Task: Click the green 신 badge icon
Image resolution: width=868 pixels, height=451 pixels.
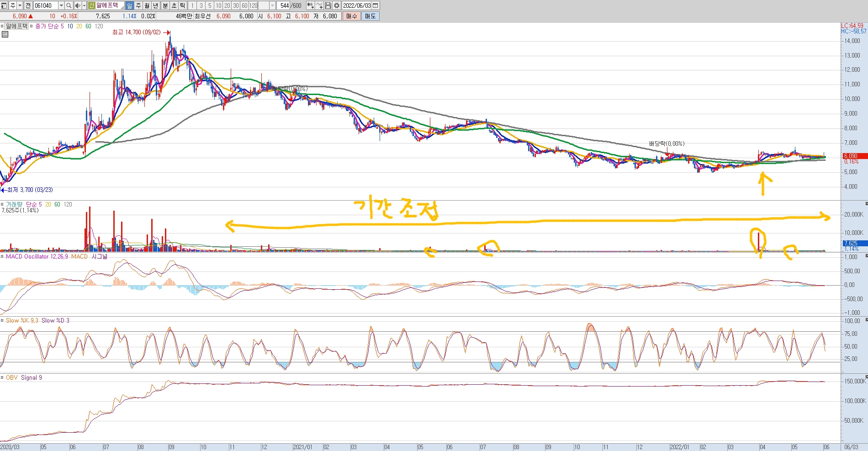Action: [x=91, y=5]
